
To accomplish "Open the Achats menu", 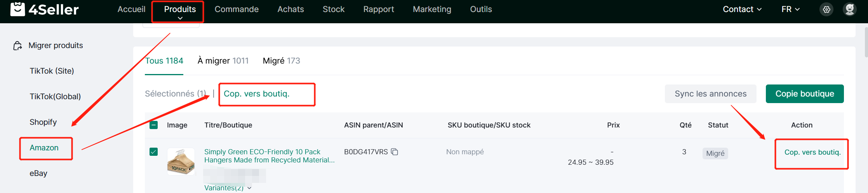I will (x=290, y=9).
